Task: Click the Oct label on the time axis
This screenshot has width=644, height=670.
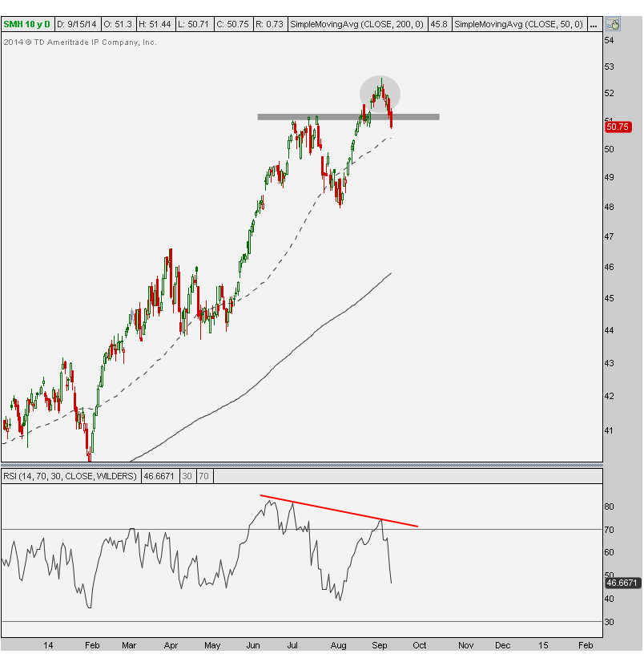Action: click(x=420, y=645)
